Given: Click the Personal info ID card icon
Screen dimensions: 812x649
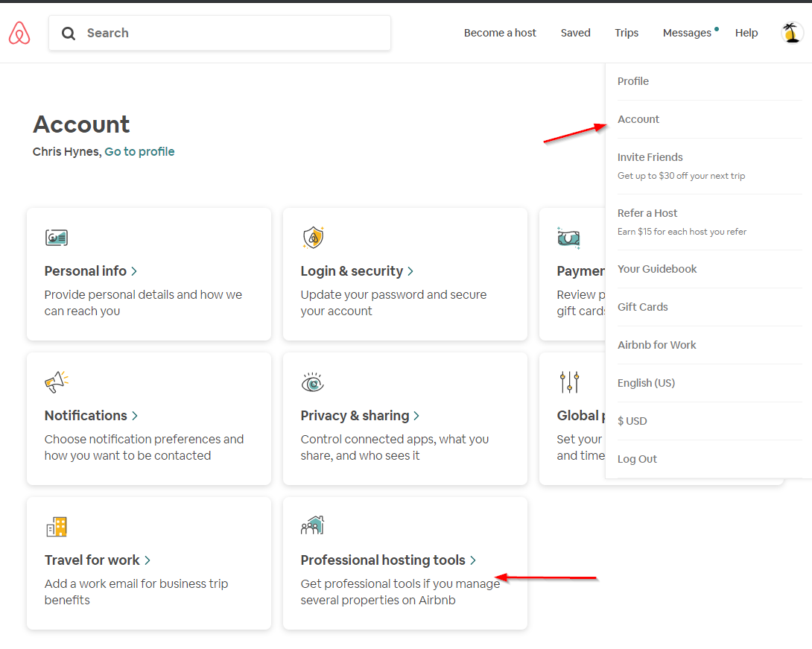Looking at the screenshot, I should pyautogui.click(x=56, y=238).
